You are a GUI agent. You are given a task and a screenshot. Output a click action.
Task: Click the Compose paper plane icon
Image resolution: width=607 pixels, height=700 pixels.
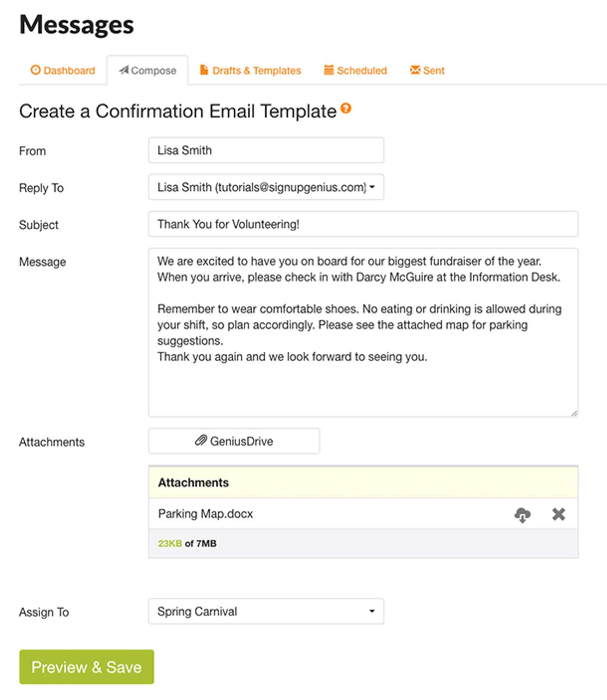(124, 69)
